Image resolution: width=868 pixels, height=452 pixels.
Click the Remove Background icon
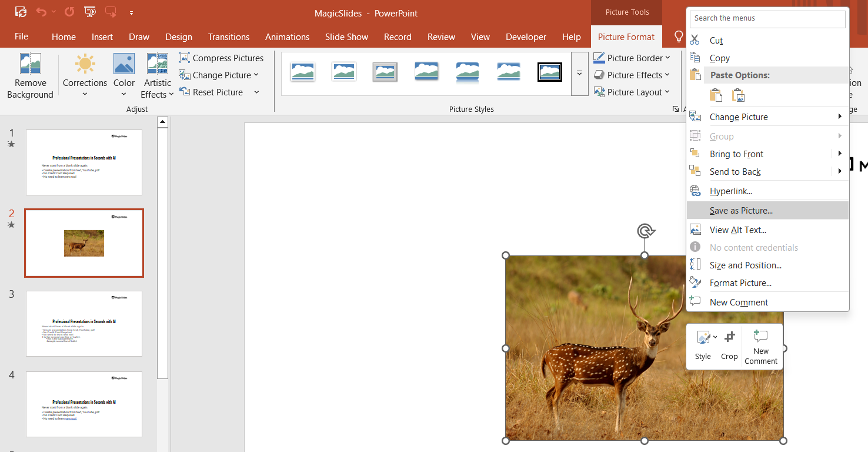pyautogui.click(x=30, y=64)
